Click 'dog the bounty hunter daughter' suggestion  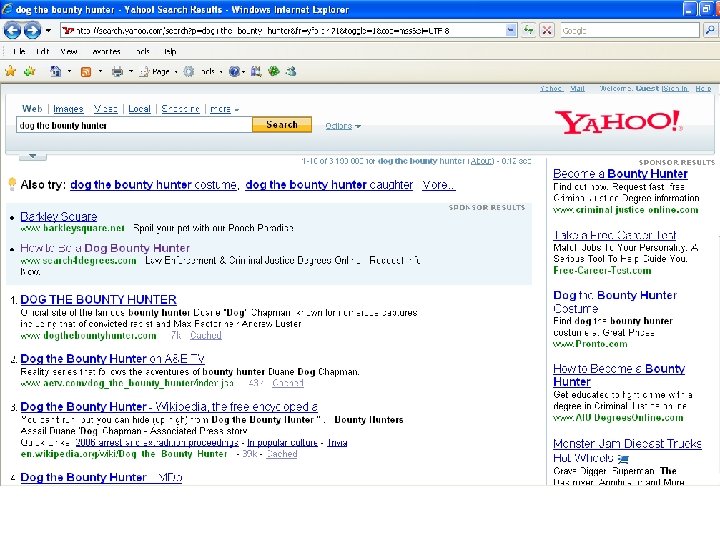click(x=329, y=185)
